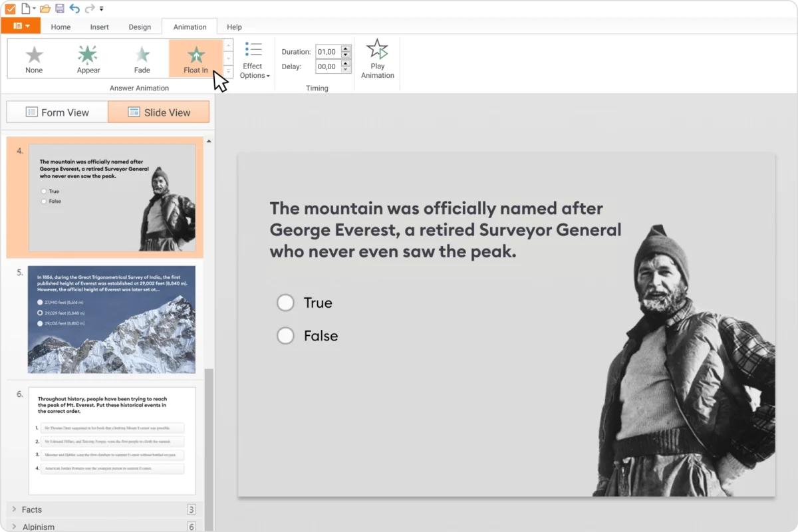Click the slide panel scrollbar up arrow
The width and height of the screenshot is (798, 532).
(x=209, y=142)
